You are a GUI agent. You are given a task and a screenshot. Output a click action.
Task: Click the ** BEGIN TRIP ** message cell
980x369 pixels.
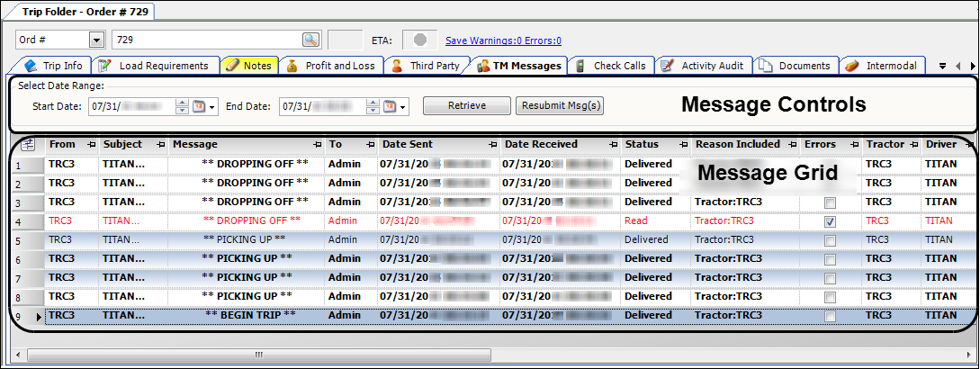coord(247,315)
